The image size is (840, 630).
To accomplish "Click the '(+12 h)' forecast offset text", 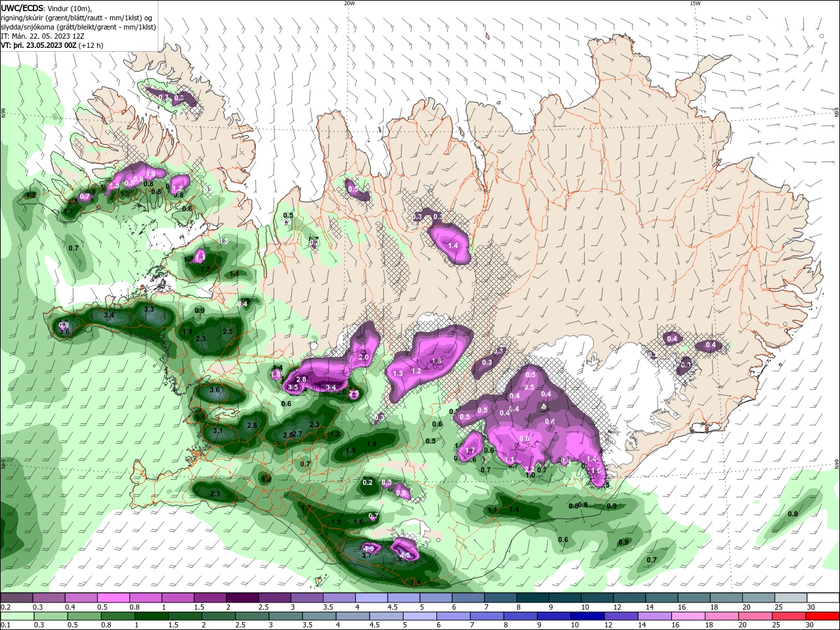I will coord(91,45).
